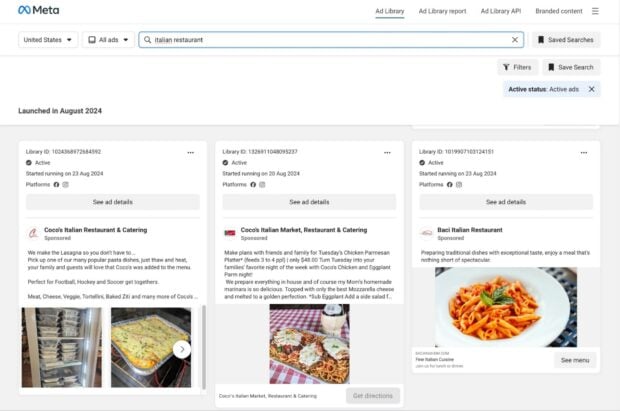This screenshot has width=620, height=411.
Task: Click the Save Search button
Action: pyautogui.click(x=571, y=67)
